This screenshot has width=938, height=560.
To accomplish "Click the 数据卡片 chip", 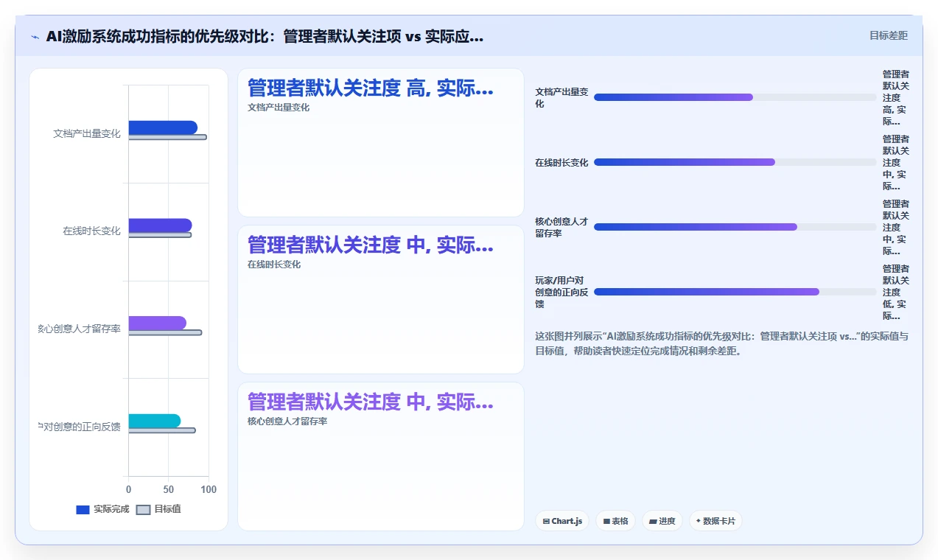I will (715, 521).
